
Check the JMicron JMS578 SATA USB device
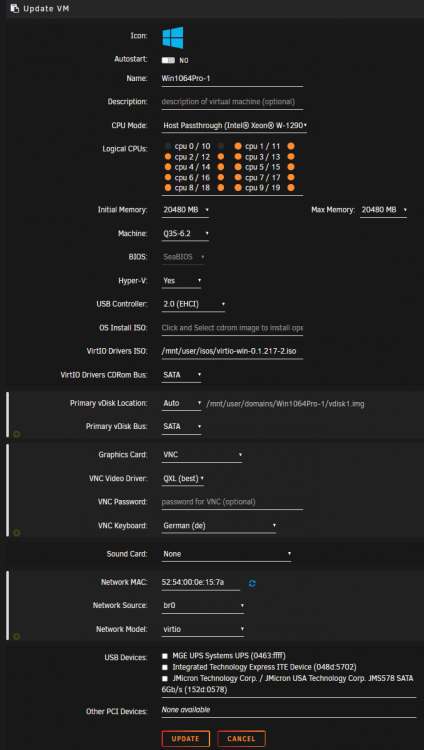click(x=165, y=679)
